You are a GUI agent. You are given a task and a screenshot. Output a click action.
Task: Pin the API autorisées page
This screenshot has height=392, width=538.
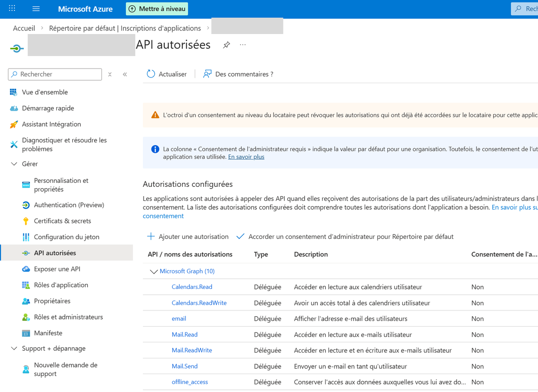tap(226, 45)
